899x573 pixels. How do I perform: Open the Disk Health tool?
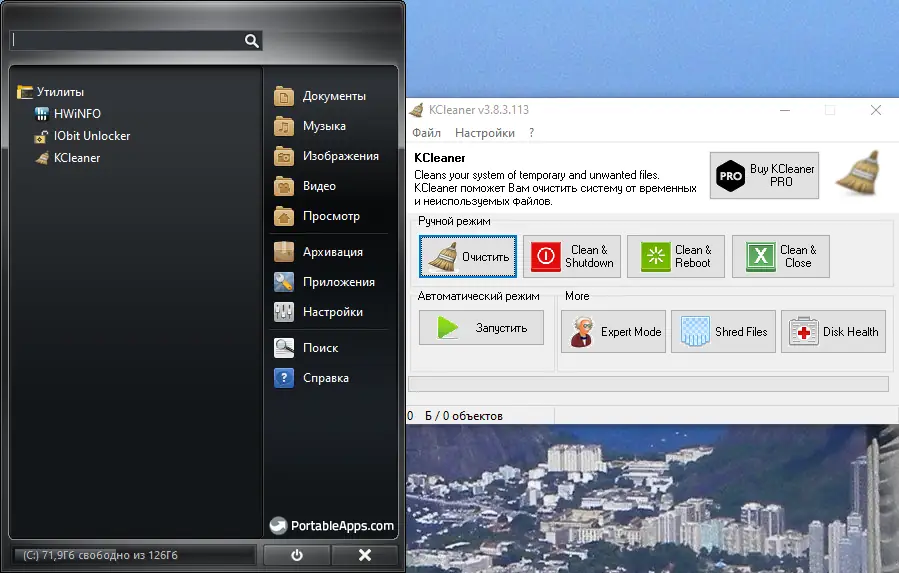point(834,332)
